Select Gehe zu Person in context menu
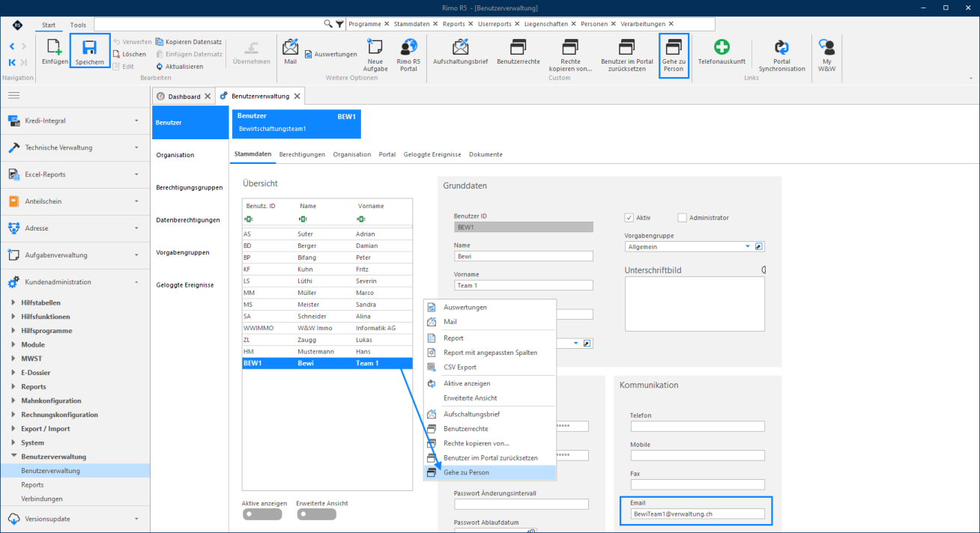This screenshot has height=533, width=980. coord(490,473)
